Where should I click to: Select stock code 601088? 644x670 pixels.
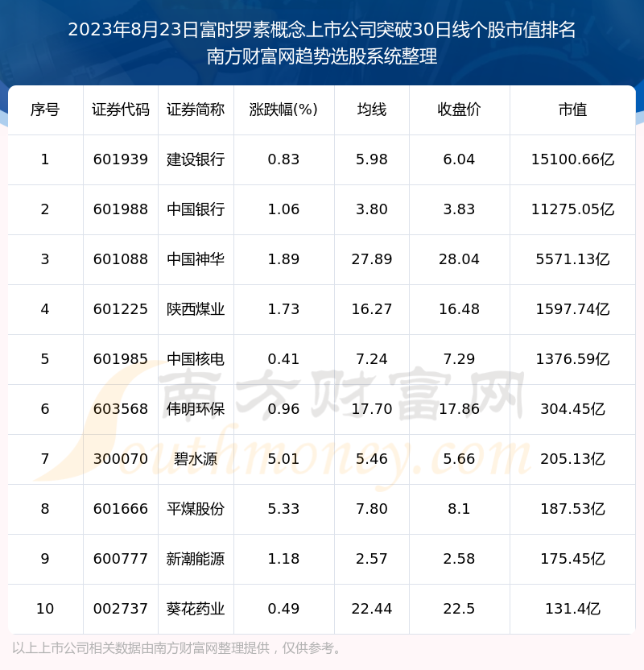click(121, 259)
